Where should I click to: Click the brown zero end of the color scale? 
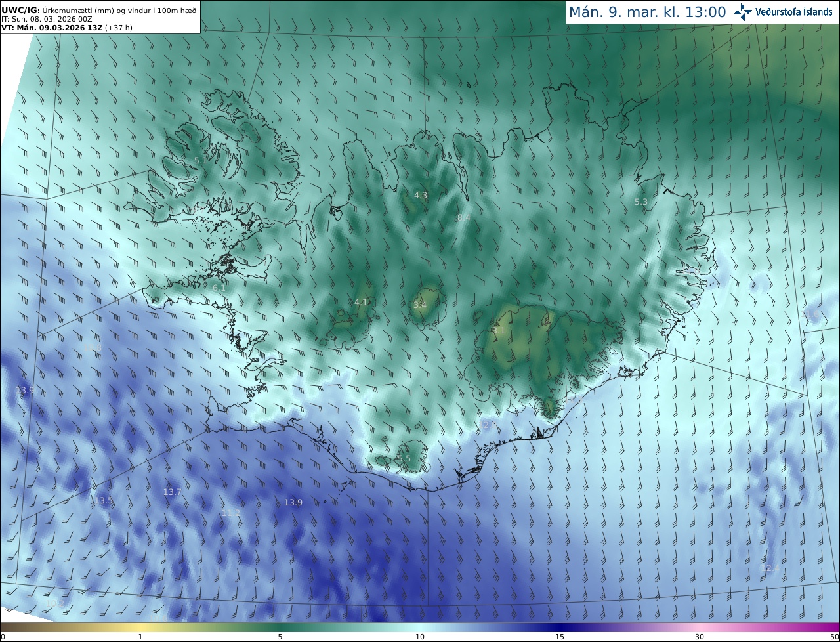[7, 626]
